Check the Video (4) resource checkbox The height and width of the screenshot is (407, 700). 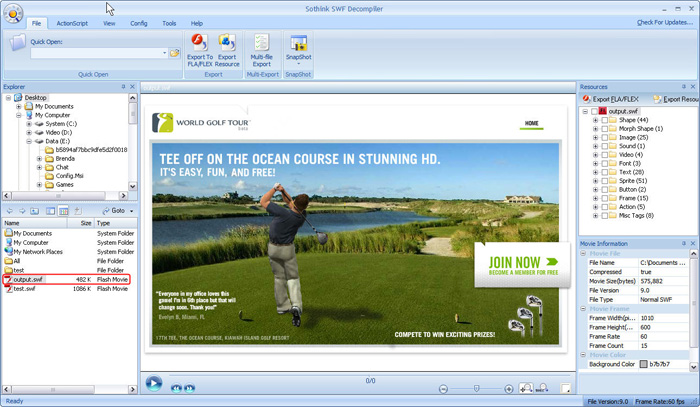[604, 155]
